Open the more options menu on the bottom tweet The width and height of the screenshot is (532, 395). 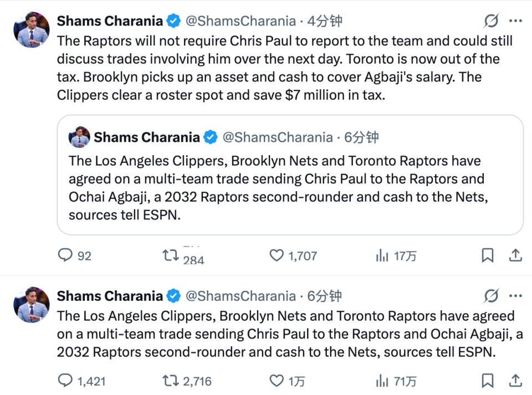click(x=515, y=296)
